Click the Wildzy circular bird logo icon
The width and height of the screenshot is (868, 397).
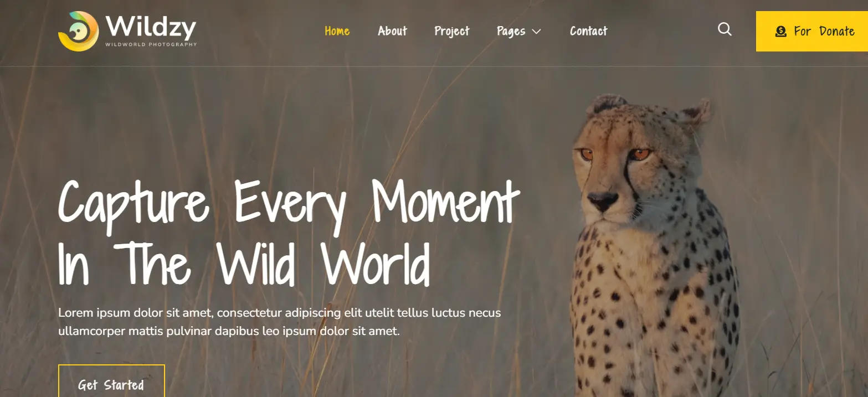click(78, 31)
